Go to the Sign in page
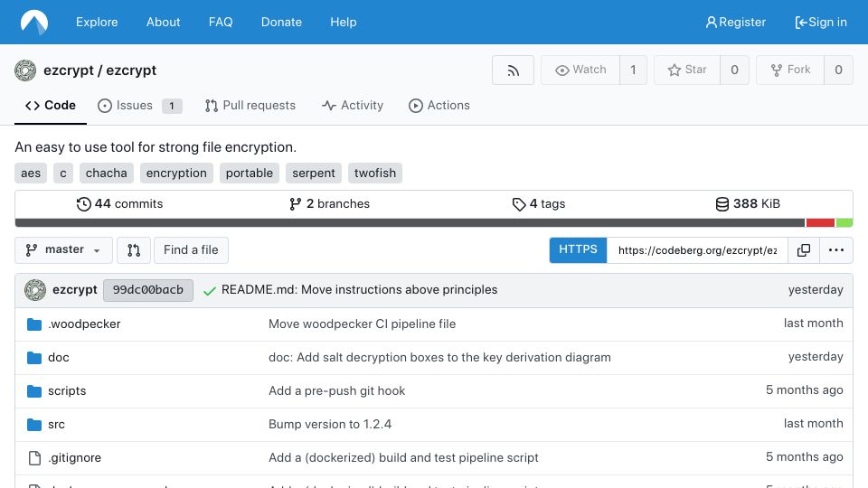Viewport: 868px width, 488px height. coord(821,22)
